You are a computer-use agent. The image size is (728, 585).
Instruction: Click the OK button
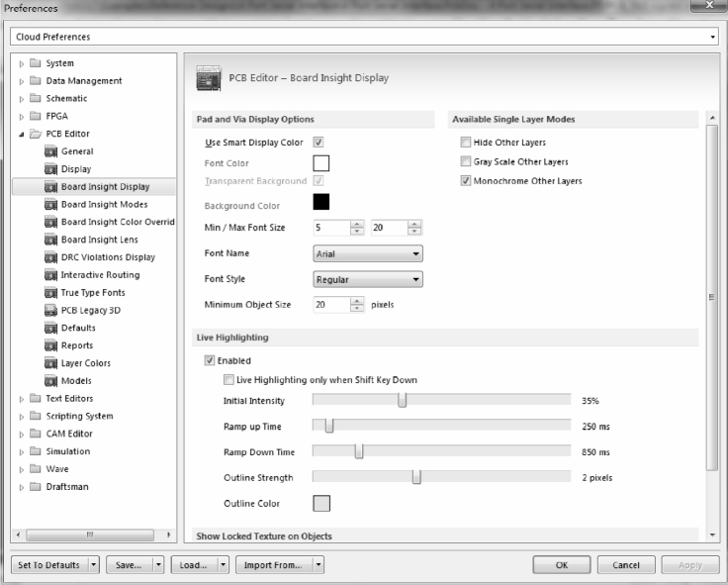pyautogui.click(x=562, y=565)
